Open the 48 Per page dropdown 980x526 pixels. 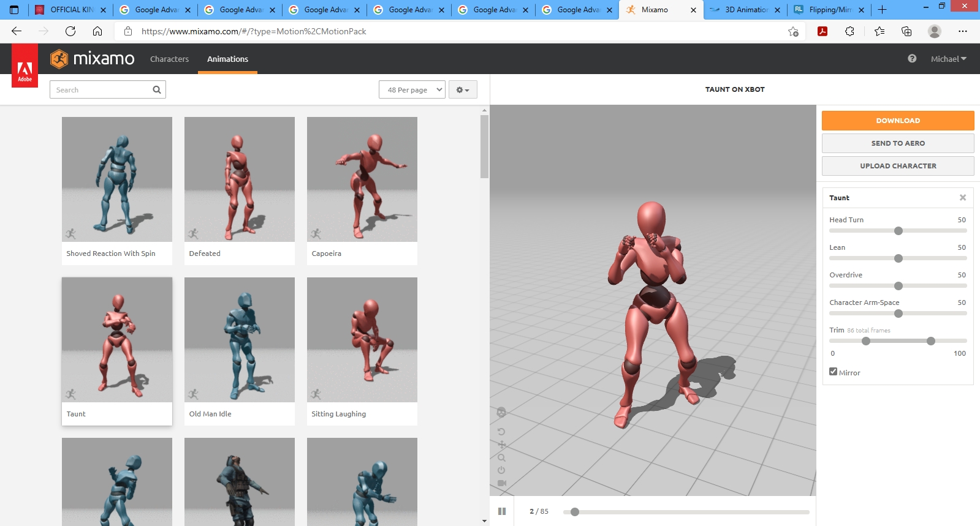412,89
